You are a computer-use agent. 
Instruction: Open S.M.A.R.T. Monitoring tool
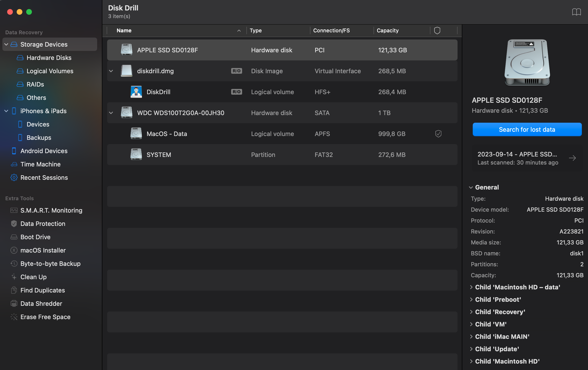pyautogui.click(x=51, y=210)
